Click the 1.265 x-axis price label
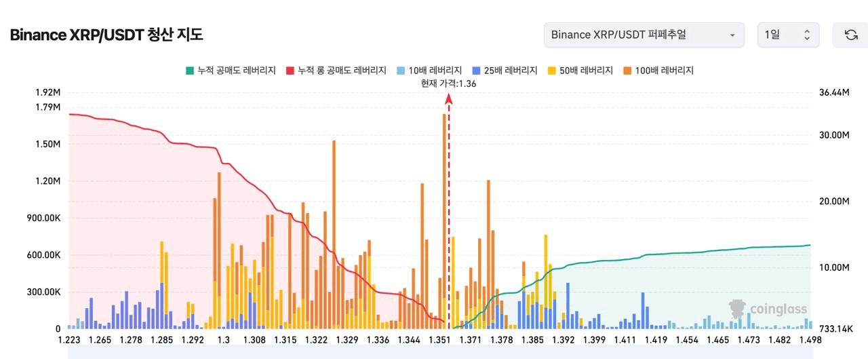 click(x=100, y=340)
